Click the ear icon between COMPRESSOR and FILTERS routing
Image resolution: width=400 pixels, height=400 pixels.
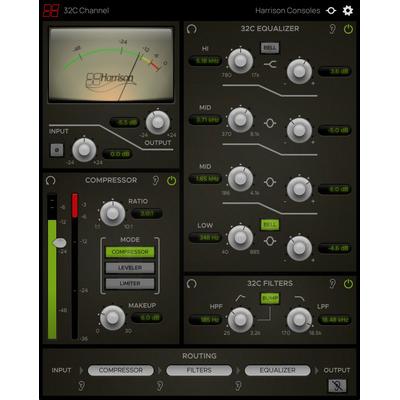coord(160,386)
